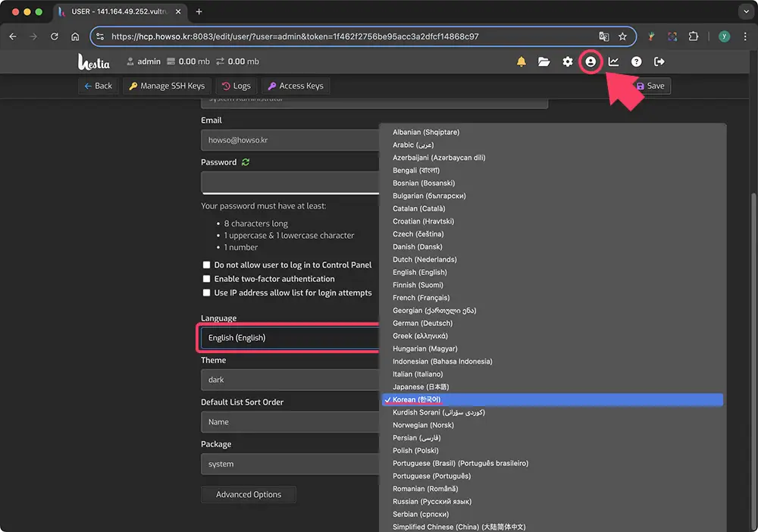Select Russian (Русский язык) option
The height and width of the screenshot is (532, 758).
click(552, 502)
